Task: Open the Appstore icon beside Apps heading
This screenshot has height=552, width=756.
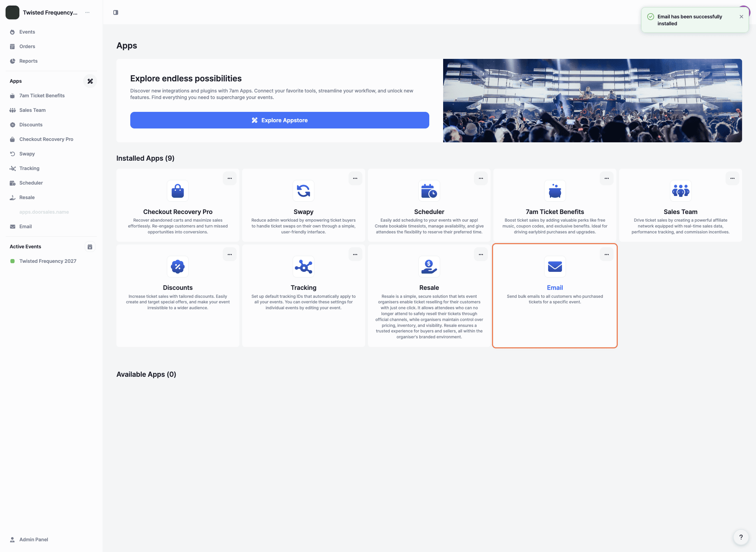Action: pos(90,81)
